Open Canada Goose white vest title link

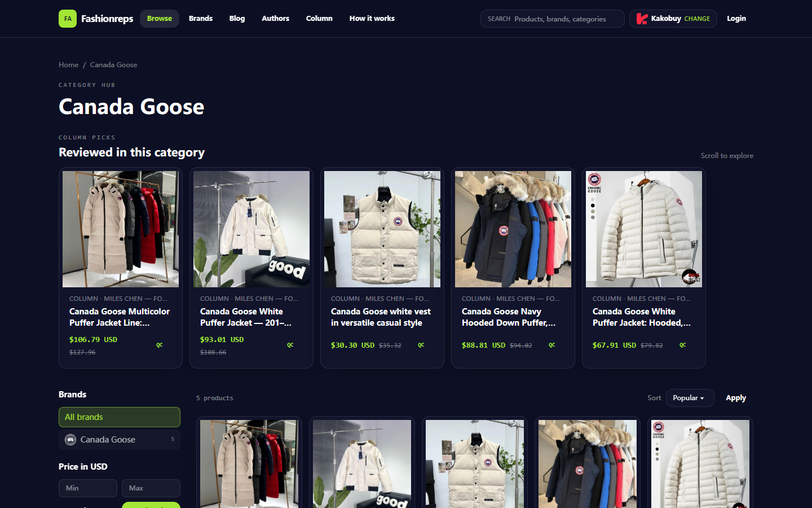[381, 317]
